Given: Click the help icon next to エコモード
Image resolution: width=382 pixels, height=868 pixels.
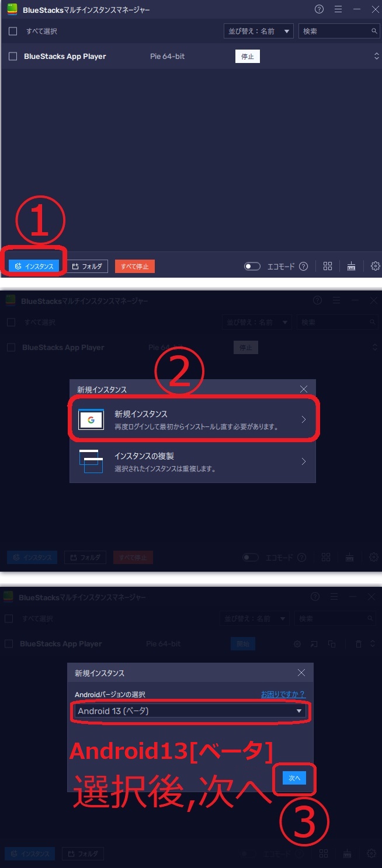Looking at the screenshot, I should 303,267.
